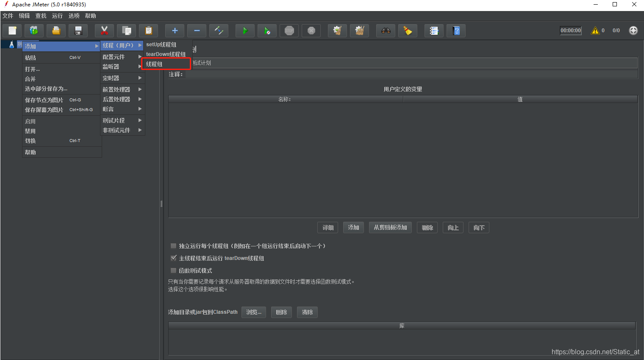Expand the 添加 submenu in context menu
The height and width of the screenshot is (360, 644).
[x=61, y=46]
